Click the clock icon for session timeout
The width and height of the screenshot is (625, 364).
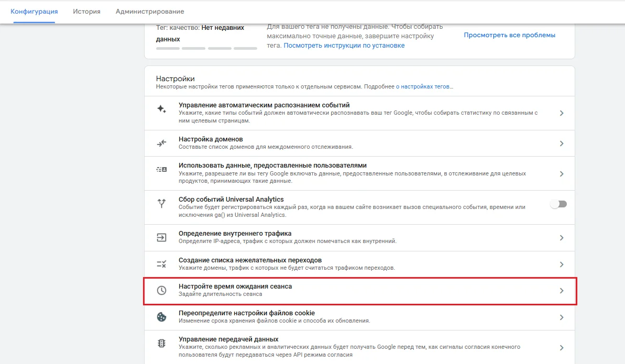click(x=161, y=290)
